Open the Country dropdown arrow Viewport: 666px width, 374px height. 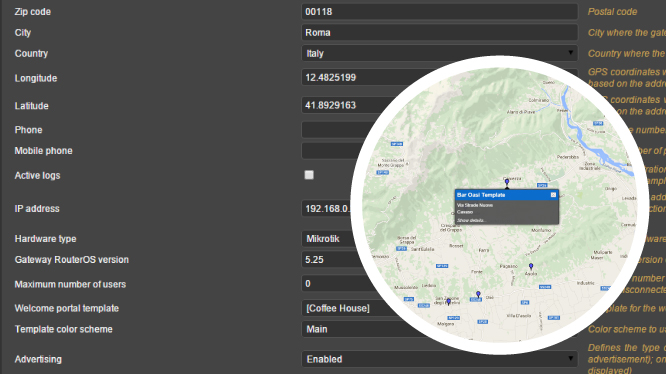click(x=570, y=53)
